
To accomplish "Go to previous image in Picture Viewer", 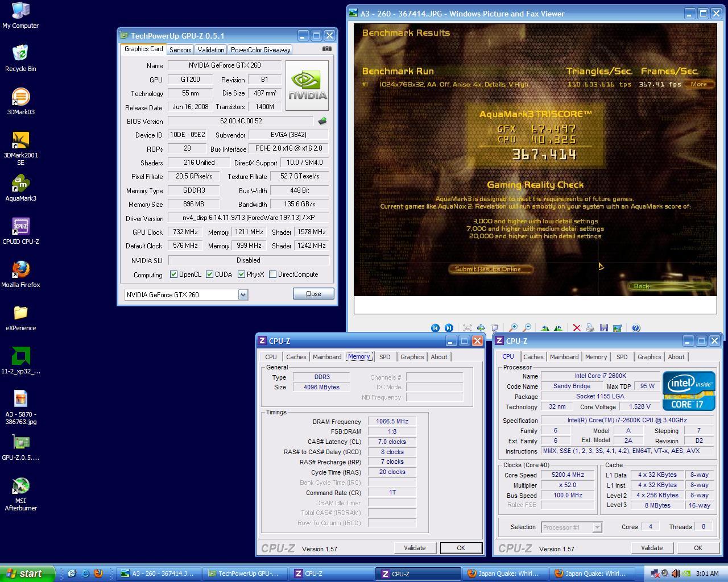I will pos(435,328).
